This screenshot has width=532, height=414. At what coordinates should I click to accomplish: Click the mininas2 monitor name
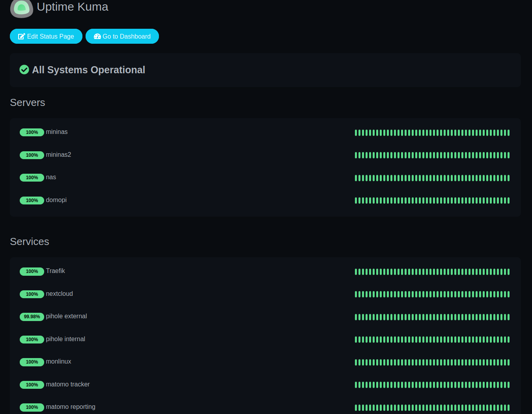click(58, 155)
